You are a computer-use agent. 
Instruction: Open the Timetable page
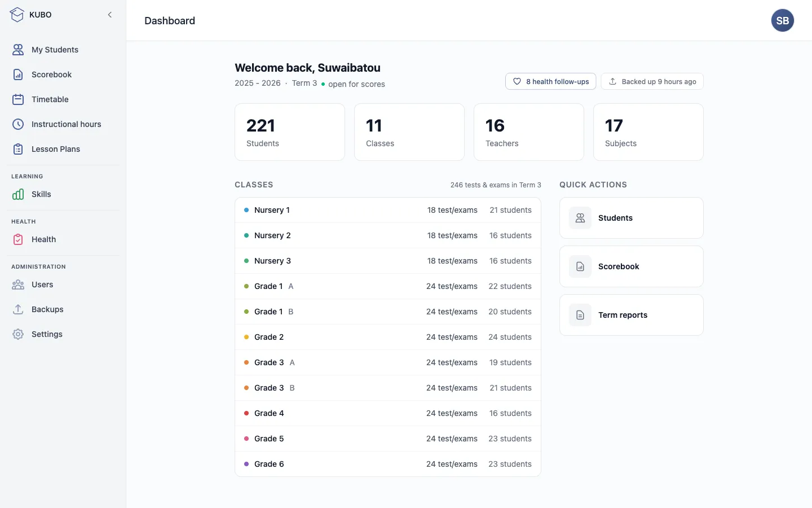(x=63, y=99)
